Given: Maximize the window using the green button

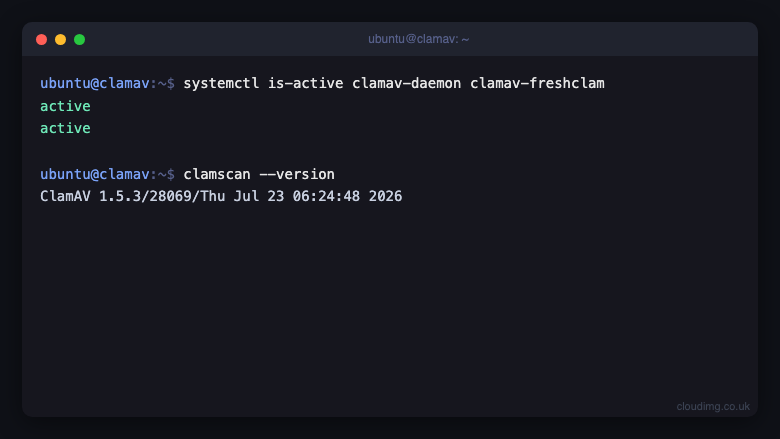Looking at the screenshot, I should coord(80,39).
